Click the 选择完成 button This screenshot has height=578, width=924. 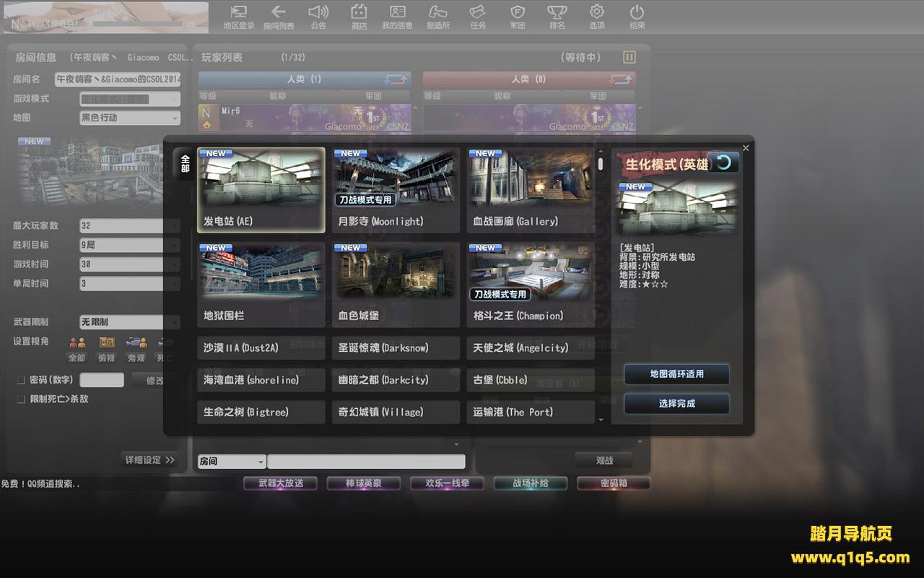pos(676,404)
